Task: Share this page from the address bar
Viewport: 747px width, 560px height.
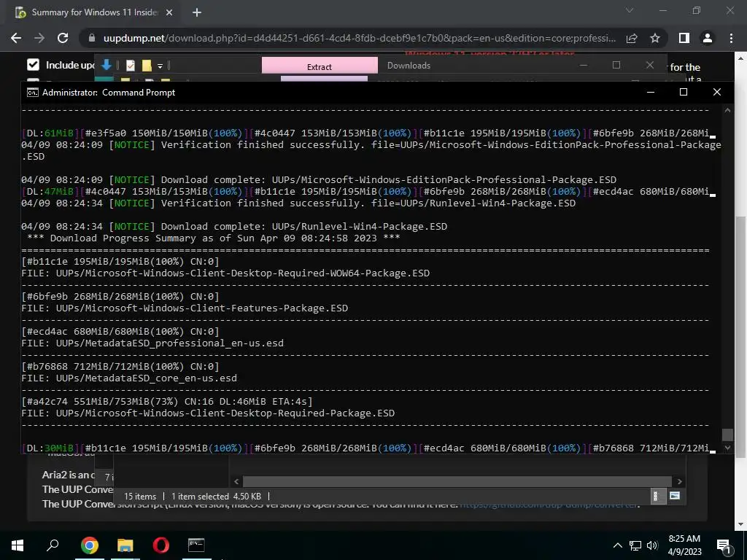Action: click(632, 38)
